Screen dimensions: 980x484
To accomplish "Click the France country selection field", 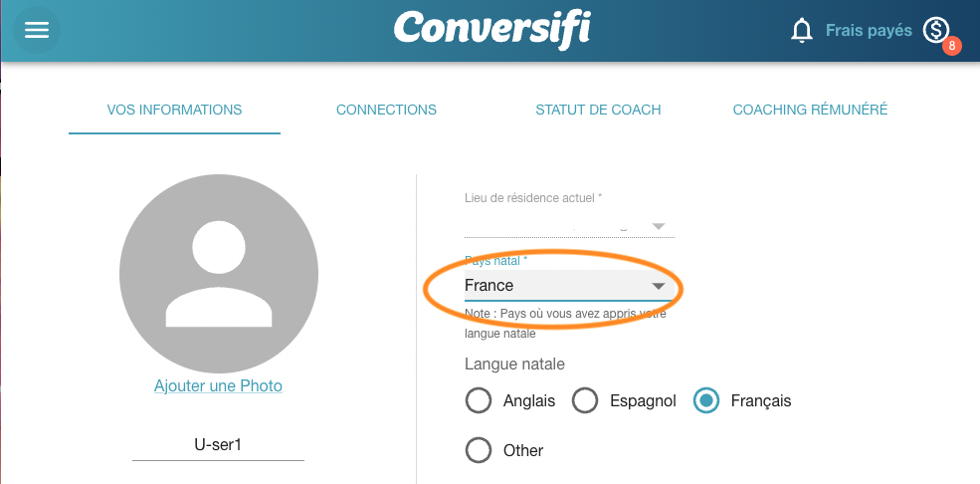I will coord(552,286).
